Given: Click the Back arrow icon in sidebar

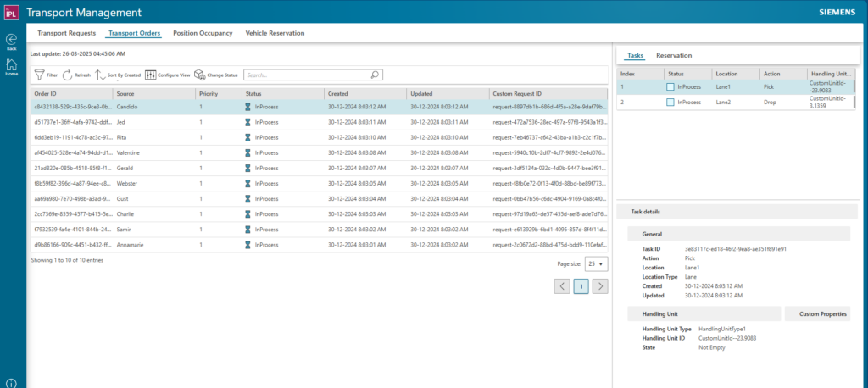Looking at the screenshot, I should click(11, 39).
